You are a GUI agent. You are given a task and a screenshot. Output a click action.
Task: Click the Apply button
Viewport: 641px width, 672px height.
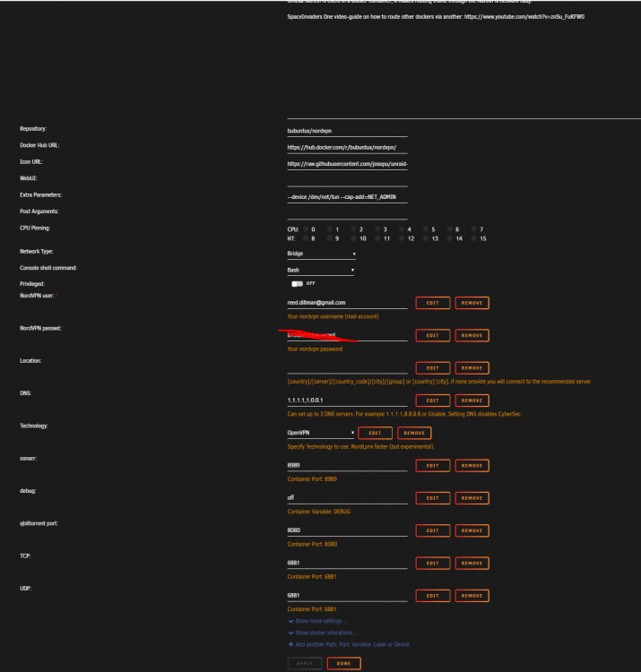coord(305,663)
